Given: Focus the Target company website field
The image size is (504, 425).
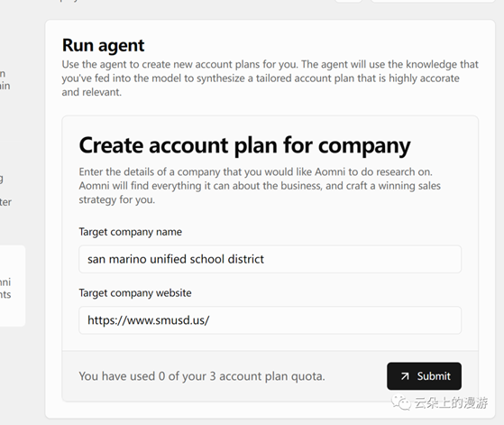Looking at the screenshot, I should [270, 320].
